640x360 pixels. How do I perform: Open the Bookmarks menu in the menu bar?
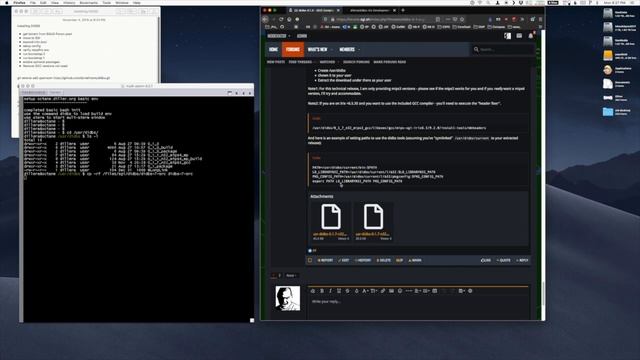(x=89, y=2)
